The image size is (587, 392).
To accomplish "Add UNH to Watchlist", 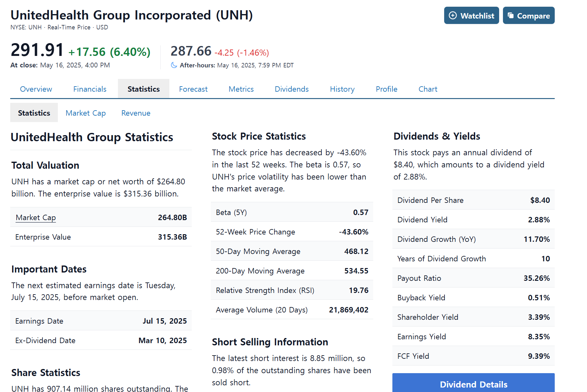I will coord(471,15).
